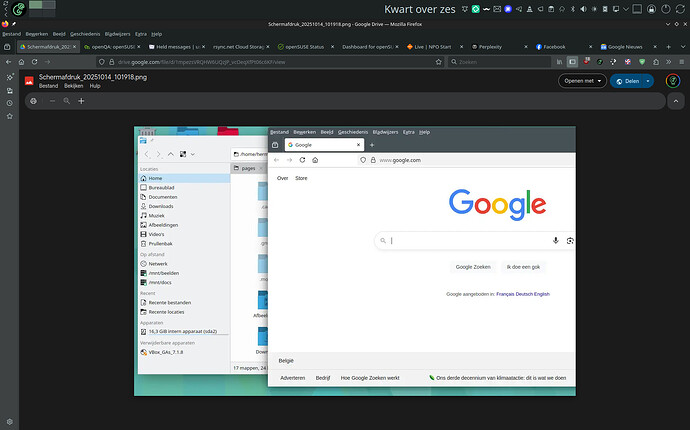This screenshot has height=430, width=690.
Task: Click the Firefox Zoeken search field
Action: 500,61
